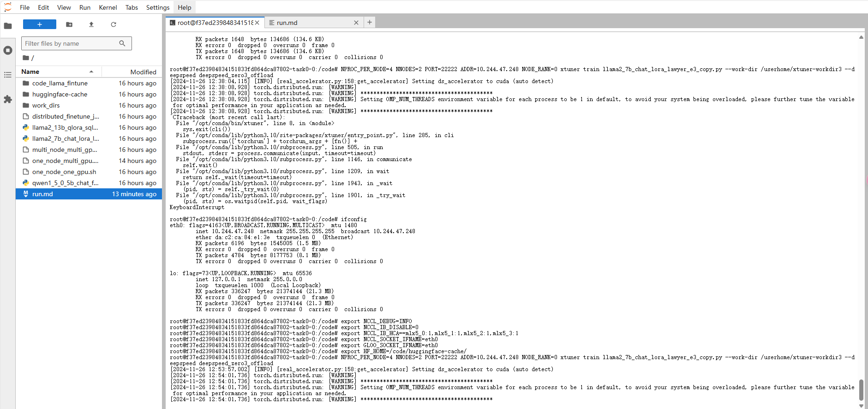Viewport: 868px width, 409px height.
Task: Click the Filter files by name field
Action: click(71, 43)
